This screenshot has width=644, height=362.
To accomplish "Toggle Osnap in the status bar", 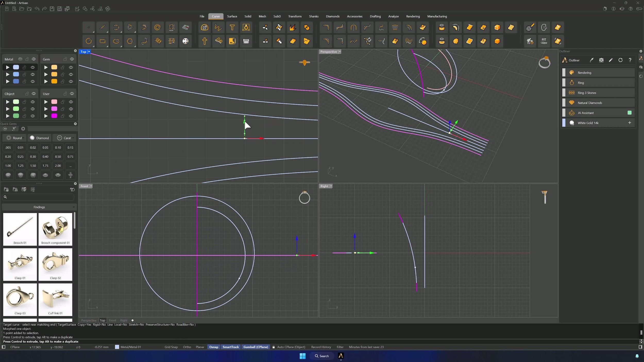I will (214, 347).
